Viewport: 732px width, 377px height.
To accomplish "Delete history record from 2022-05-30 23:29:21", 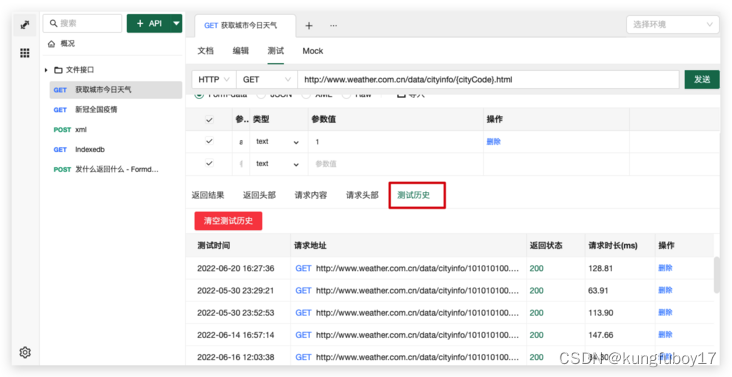I will pos(665,290).
